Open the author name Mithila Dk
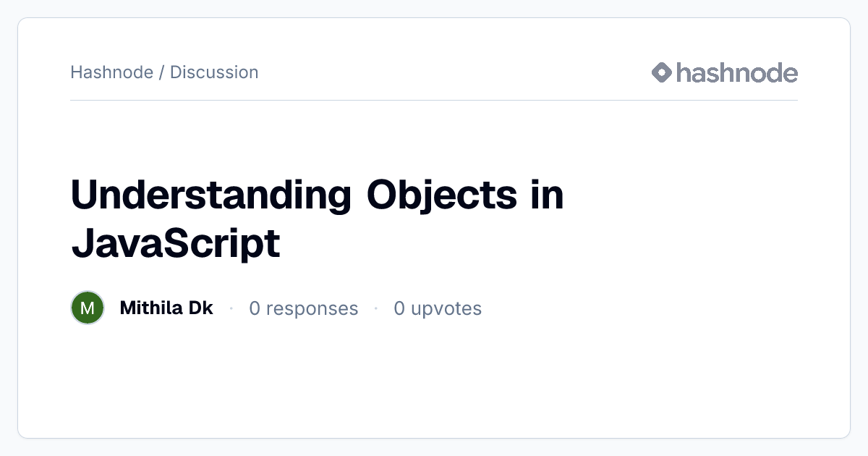The image size is (868, 456). point(166,308)
